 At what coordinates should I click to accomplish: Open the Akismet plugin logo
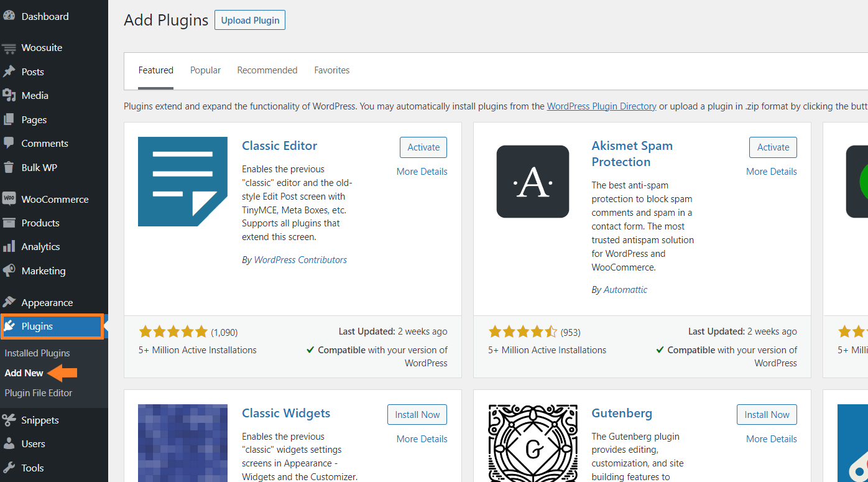coord(533,182)
